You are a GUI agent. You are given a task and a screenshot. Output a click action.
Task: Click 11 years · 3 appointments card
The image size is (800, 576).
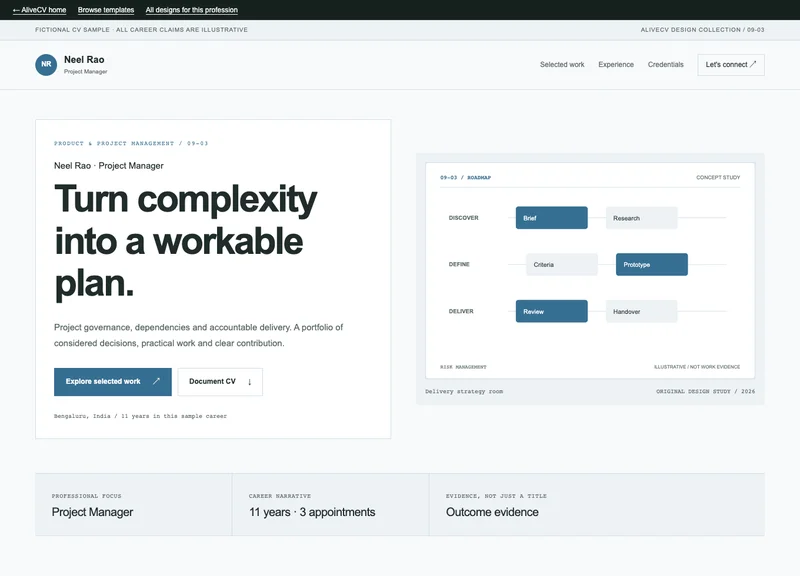[330, 504]
